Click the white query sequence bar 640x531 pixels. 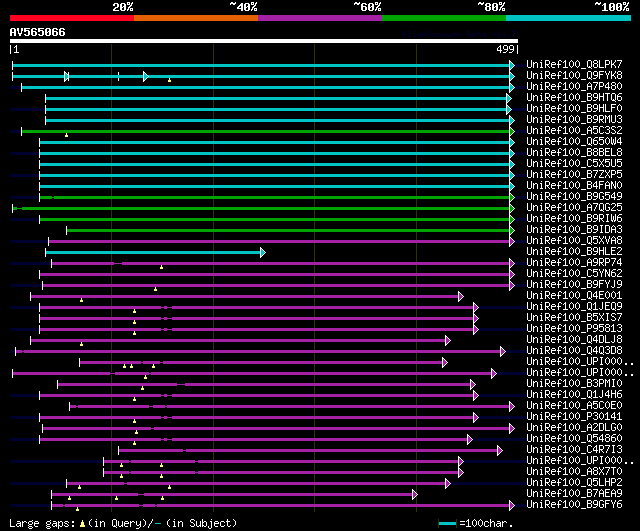264,41
